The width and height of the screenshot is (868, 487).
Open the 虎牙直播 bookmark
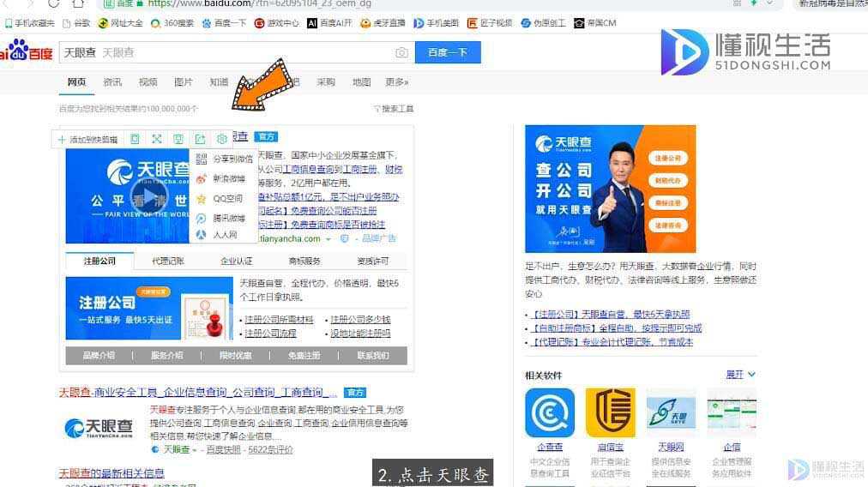coord(383,22)
